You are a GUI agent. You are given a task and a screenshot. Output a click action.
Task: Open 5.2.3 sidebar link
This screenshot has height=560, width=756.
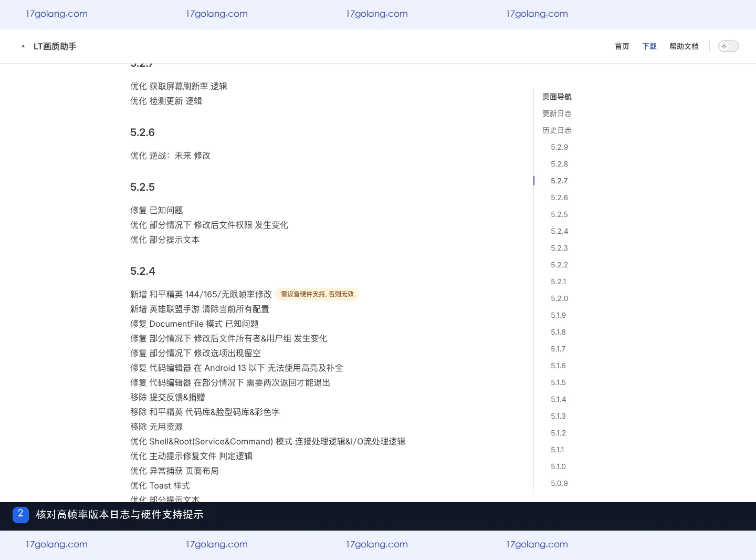559,248
